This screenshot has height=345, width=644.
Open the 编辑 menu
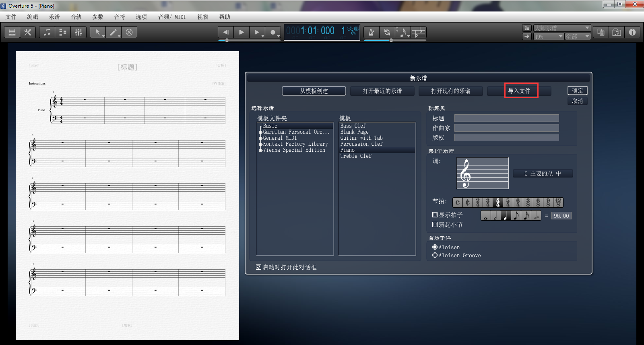tap(33, 17)
